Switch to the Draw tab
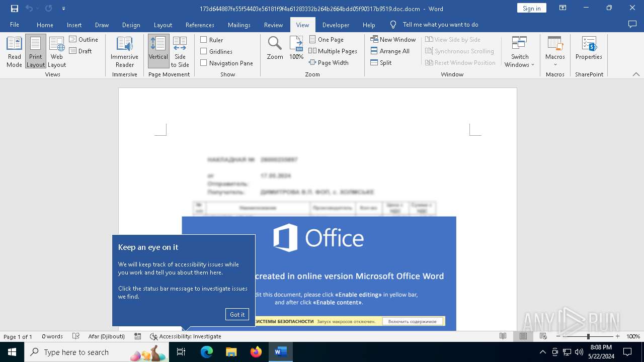The width and height of the screenshot is (644, 362). [102, 25]
